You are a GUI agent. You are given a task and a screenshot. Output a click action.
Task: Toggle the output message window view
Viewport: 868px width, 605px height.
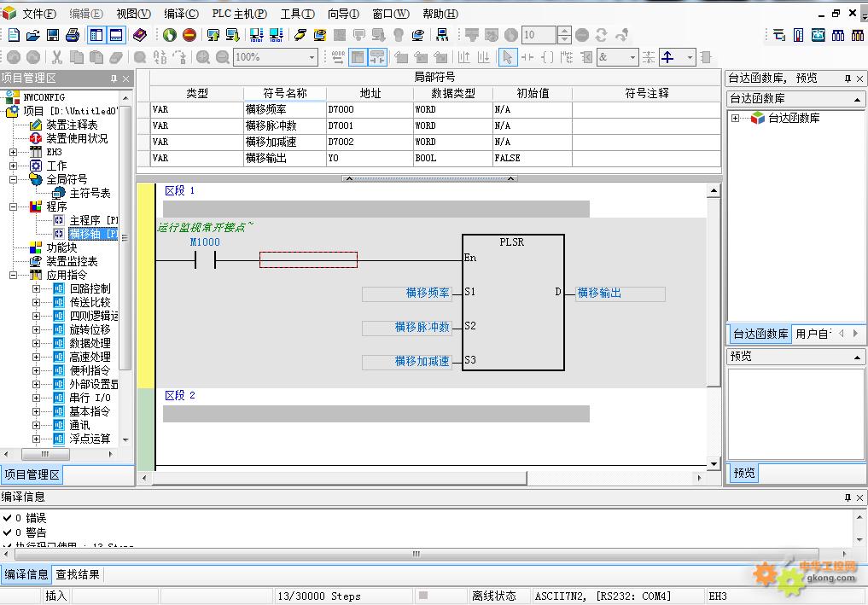[x=116, y=35]
